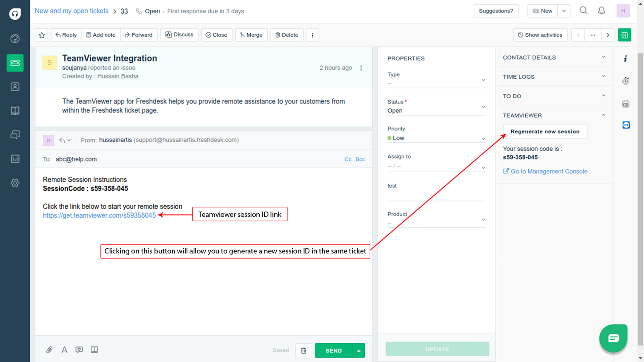Open the search magnifier icon
The height and width of the screenshot is (362, 644).
[584, 11]
